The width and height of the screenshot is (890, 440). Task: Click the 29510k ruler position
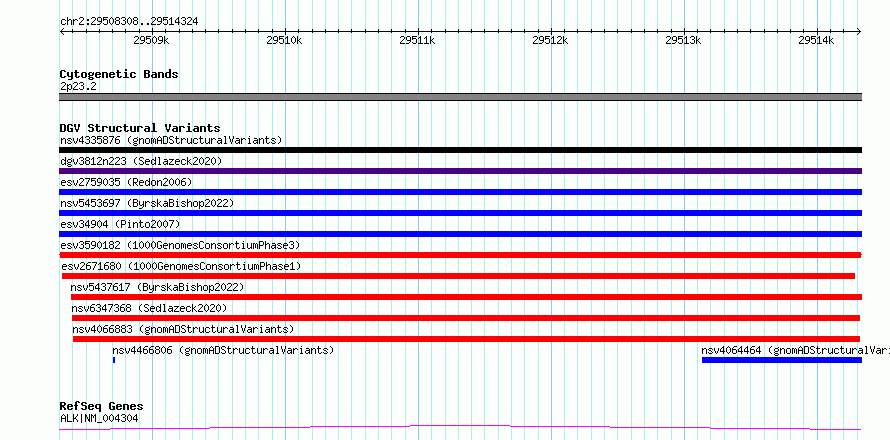pyautogui.click(x=284, y=40)
